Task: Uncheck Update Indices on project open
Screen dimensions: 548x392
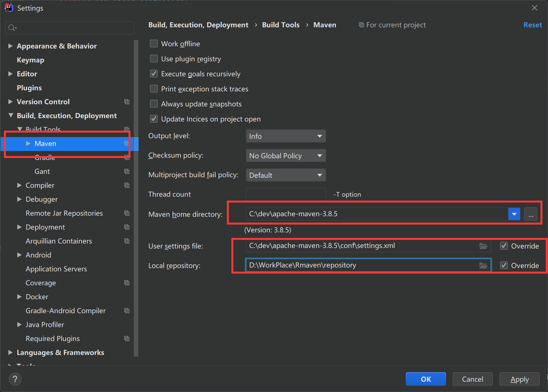Action: pos(154,119)
